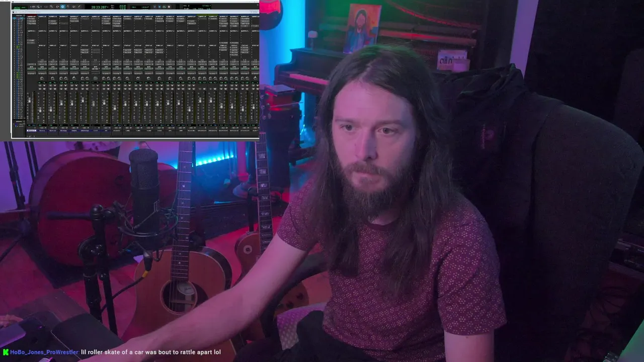Click the fader of third channel strip from left
Screen dimensions: 644x362
tap(51, 110)
